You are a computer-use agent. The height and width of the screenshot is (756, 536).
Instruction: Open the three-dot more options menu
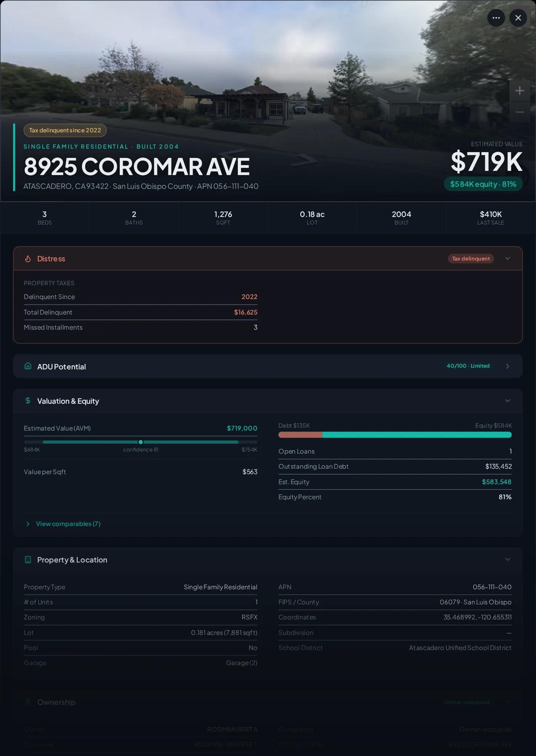pos(496,18)
